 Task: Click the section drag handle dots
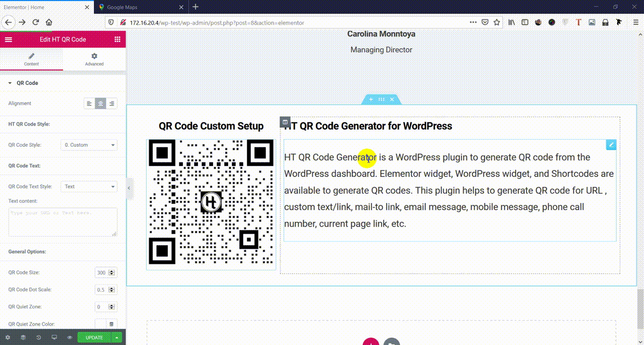pos(381,99)
